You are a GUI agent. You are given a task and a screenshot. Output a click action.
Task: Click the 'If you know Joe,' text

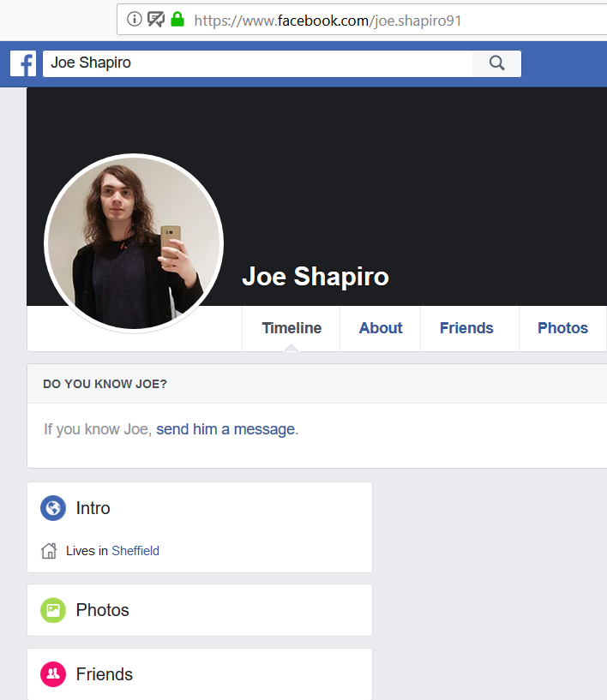coord(98,429)
